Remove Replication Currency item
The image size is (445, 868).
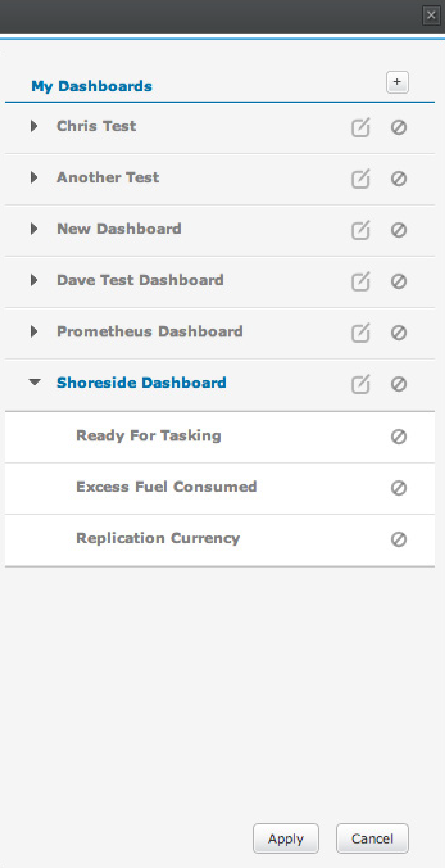tap(399, 539)
